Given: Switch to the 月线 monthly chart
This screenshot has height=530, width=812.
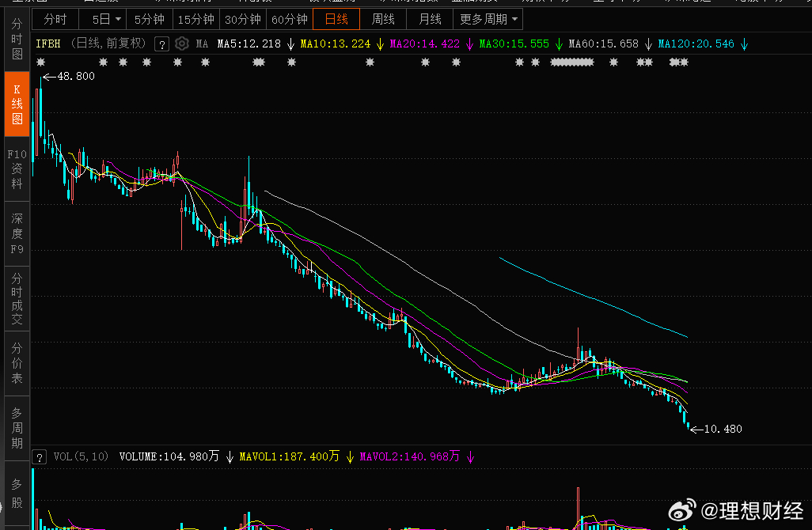Looking at the screenshot, I should (x=430, y=20).
